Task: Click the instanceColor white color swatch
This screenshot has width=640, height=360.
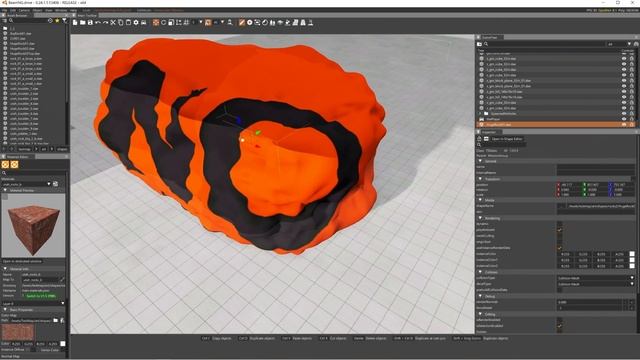Action: [x=632, y=254]
